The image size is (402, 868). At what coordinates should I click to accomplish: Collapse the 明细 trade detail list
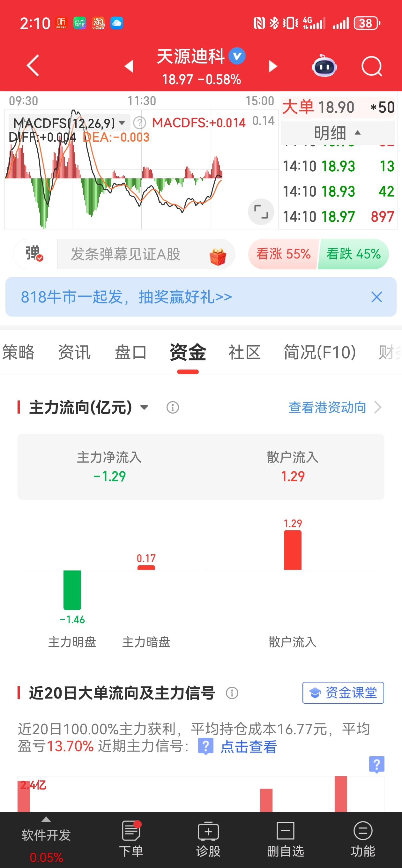pos(337,133)
